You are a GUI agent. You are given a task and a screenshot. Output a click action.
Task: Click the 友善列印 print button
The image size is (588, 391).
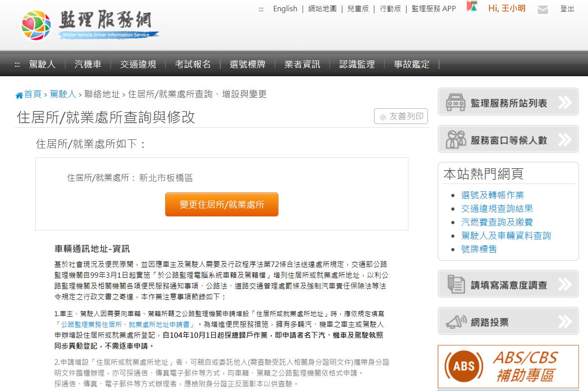[x=401, y=116]
